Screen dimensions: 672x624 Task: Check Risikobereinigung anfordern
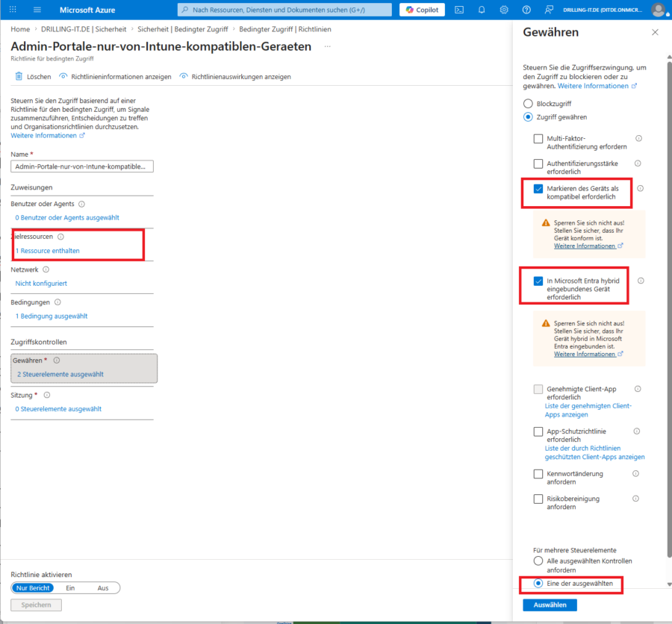point(538,499)
